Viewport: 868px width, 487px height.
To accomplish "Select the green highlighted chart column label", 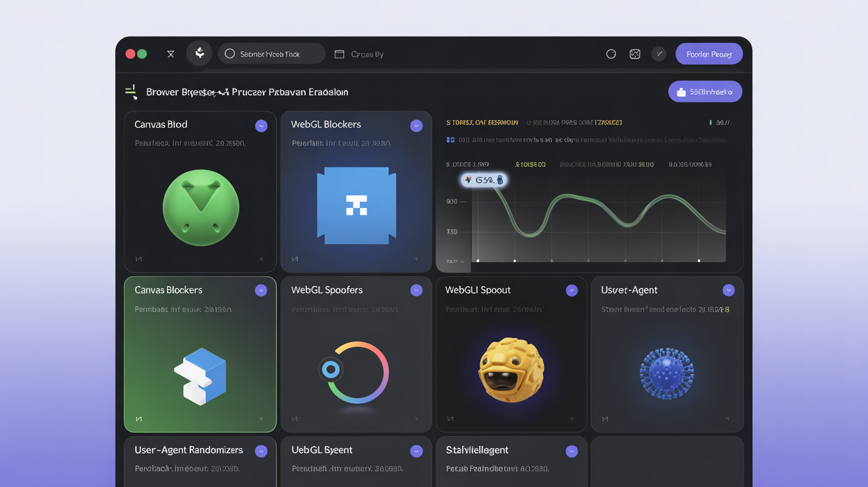I will point(531,164).
